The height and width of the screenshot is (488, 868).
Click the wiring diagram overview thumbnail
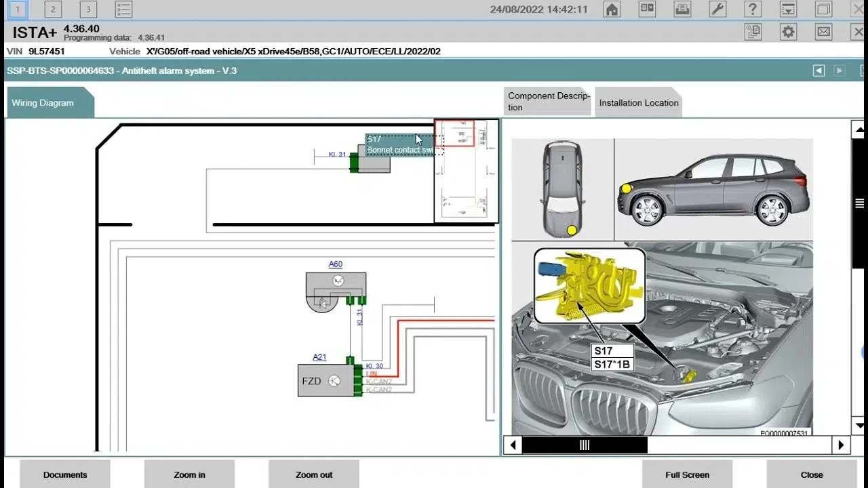(466, 171)
